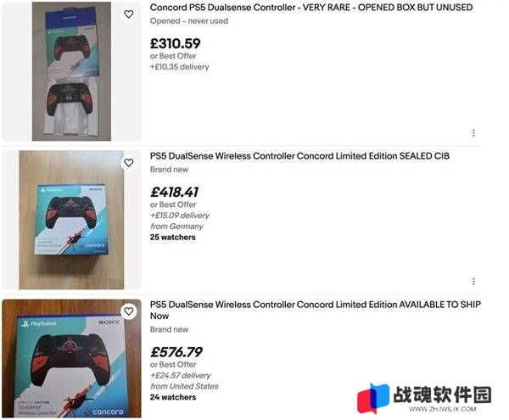509x420 pixels.
Task: Click Best Offer under the £576.79 price
Action: (173, 365)
